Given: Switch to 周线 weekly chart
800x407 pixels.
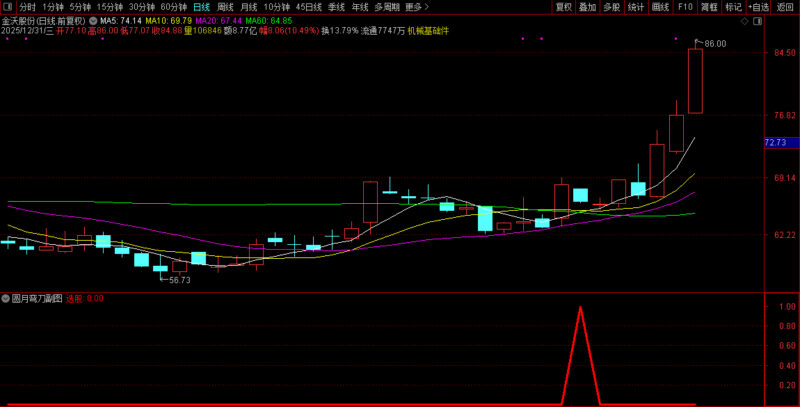Looking at the screenshot, I should pos(224,6).
